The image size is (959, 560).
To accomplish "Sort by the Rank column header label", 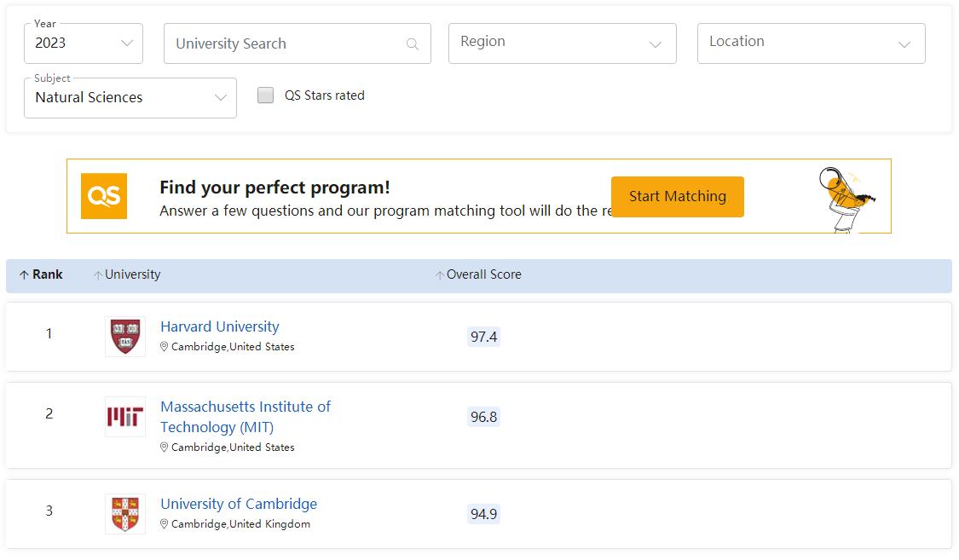I will (x=48, y=274).
